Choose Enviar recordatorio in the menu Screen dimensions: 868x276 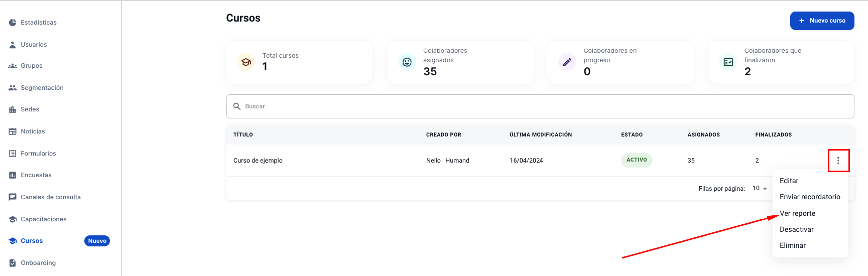click(809, 197)
